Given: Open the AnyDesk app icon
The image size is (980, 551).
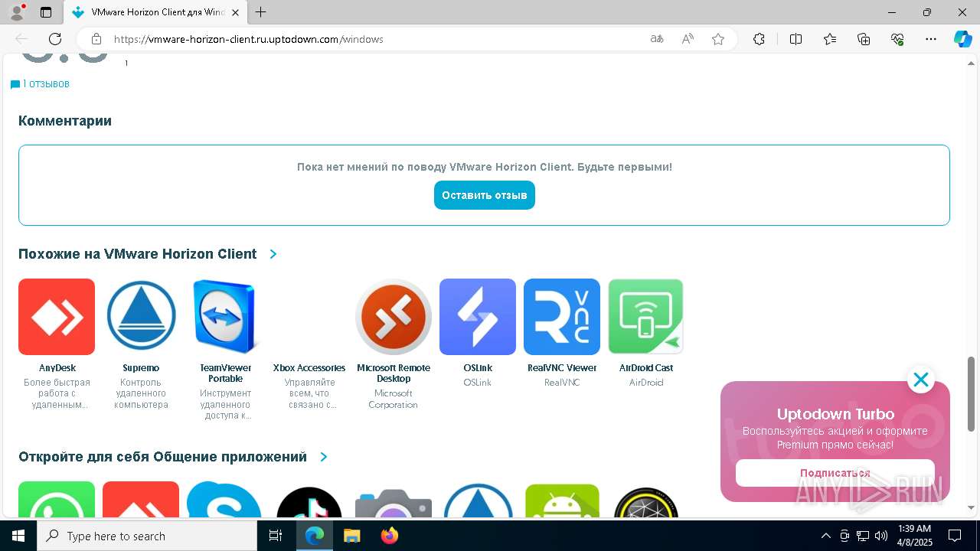Looking at the screenshot, I should tap(57, 317).
